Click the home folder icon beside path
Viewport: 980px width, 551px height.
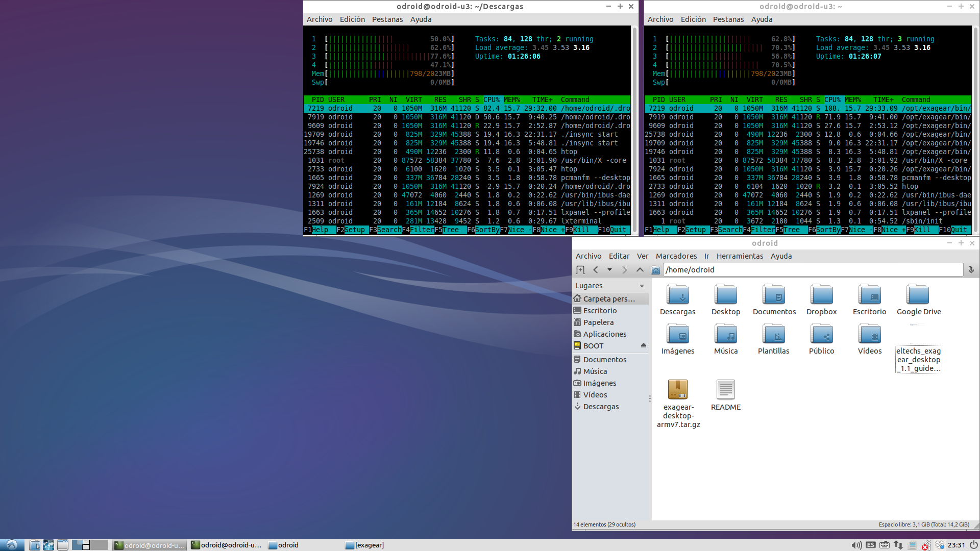click(x=656, y=270)
